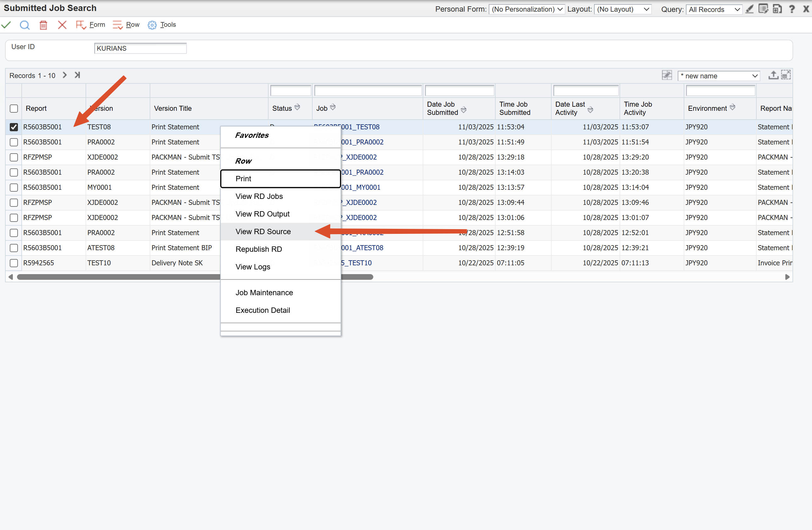812x530 pixels.
Task: Click the Tools gear icon
Action: [x=152, y=25]
